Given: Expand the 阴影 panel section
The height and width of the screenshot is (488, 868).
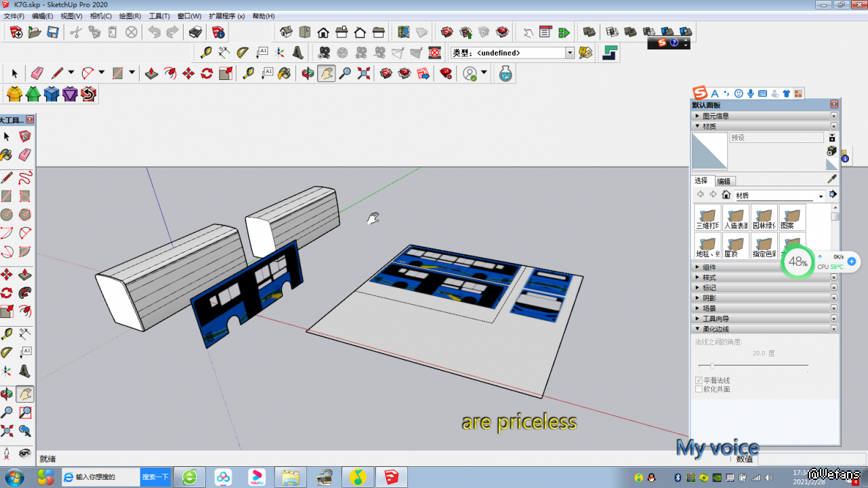Looking at the screenshot, I should coord(709,298).
